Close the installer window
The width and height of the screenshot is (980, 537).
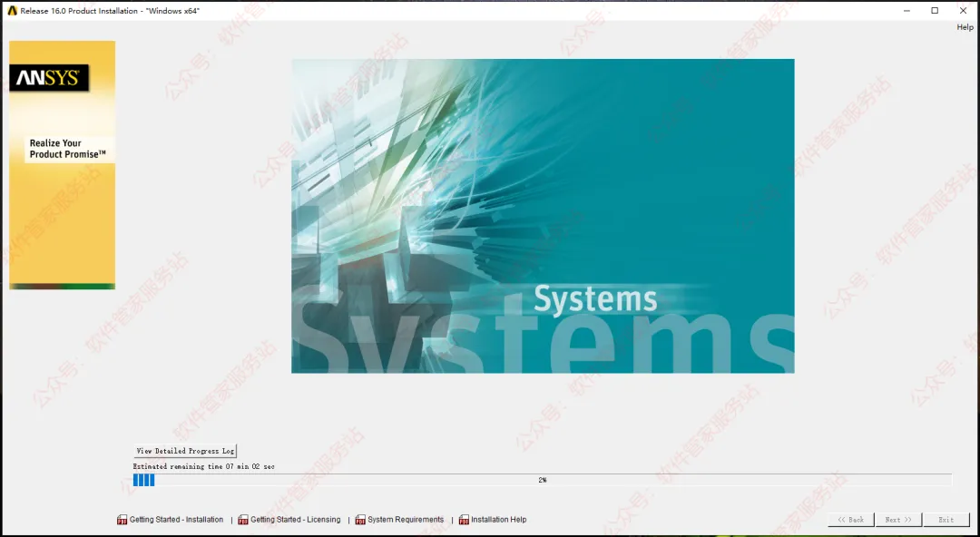(963, 11)
